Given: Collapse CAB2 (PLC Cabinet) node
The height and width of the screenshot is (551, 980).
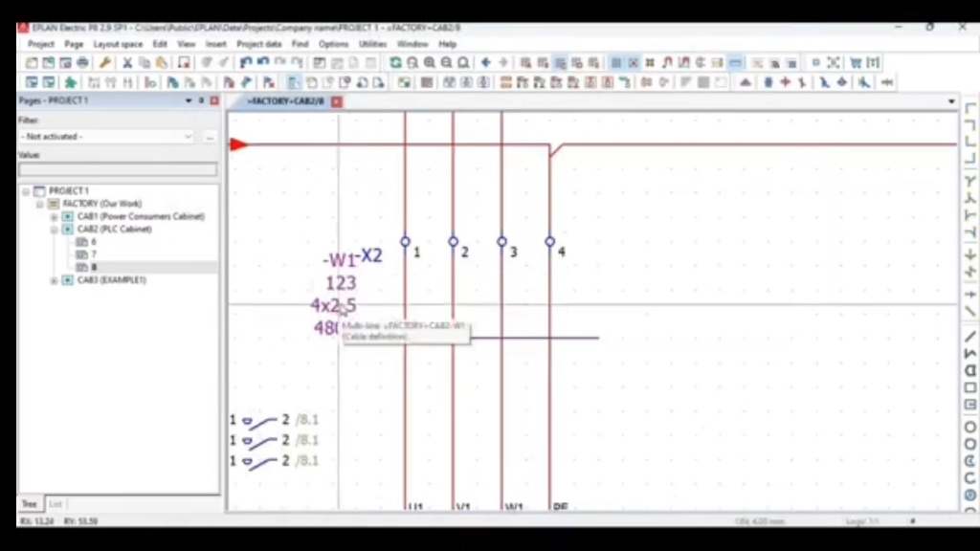Looking at the screenshot, I should coord(54,230).
